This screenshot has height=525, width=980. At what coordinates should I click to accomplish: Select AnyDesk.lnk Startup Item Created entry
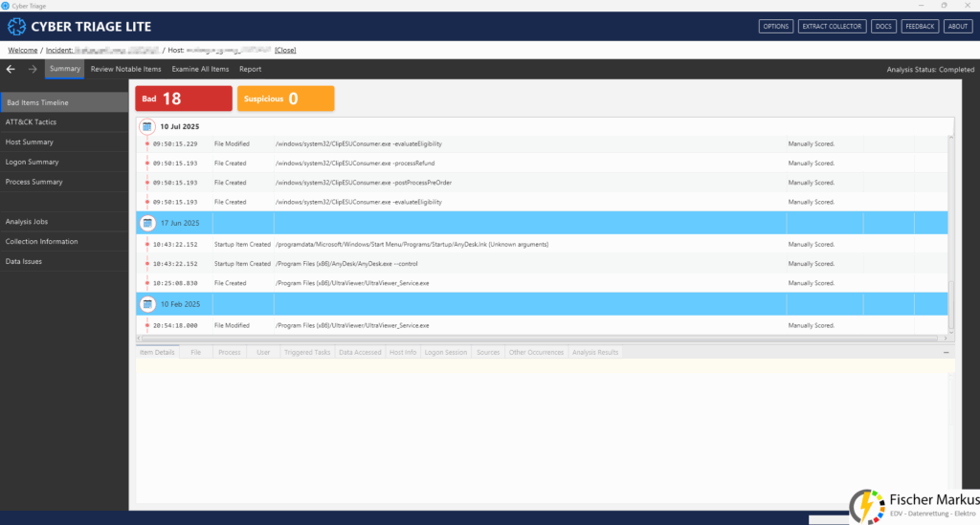(x=542, y=244)
